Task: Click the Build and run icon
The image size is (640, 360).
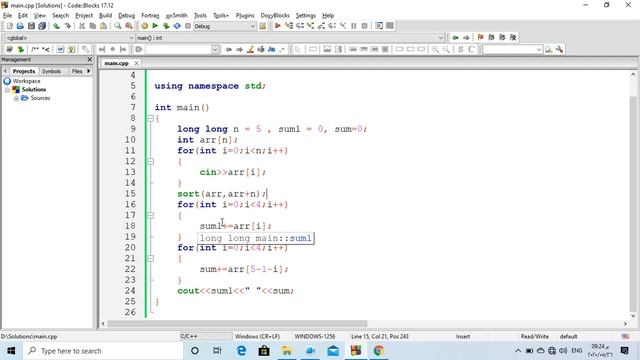Action: point(166,26)
